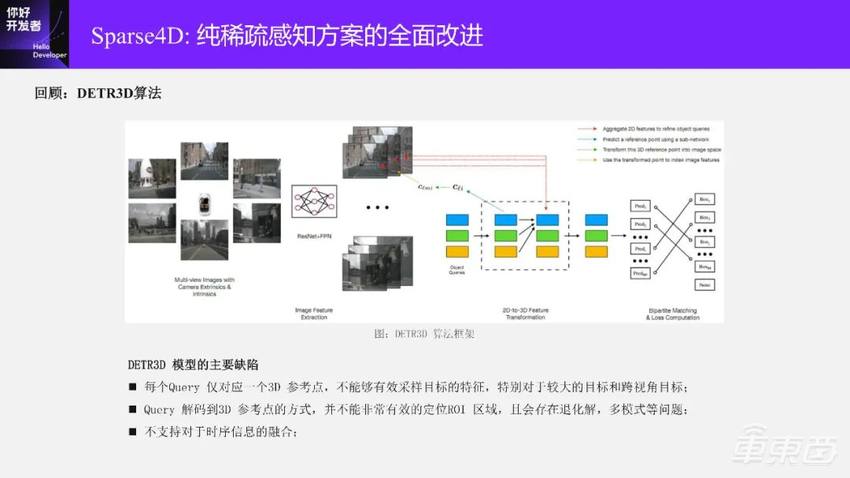Click the car icon among multi-view images
850x478 pixels.
(x=206, y=203)
